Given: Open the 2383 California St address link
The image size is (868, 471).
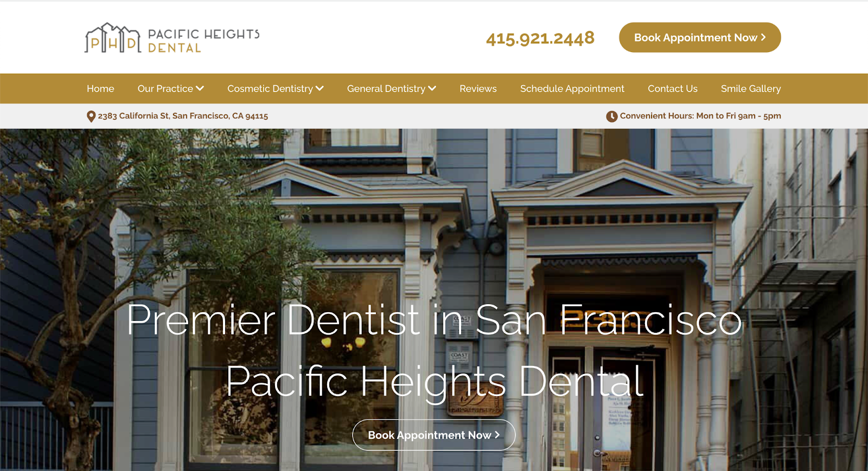Looking at the screenshot, I should pos(183,116).
